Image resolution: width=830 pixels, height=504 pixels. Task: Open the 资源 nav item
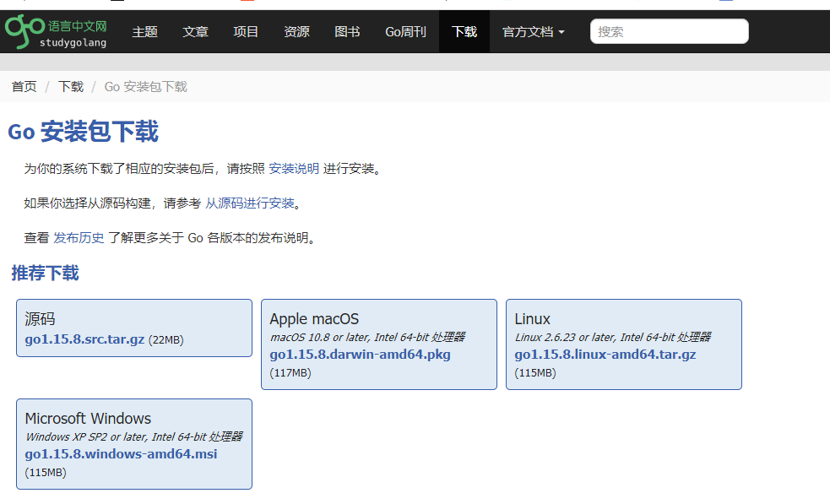click(x=296, y=32)
